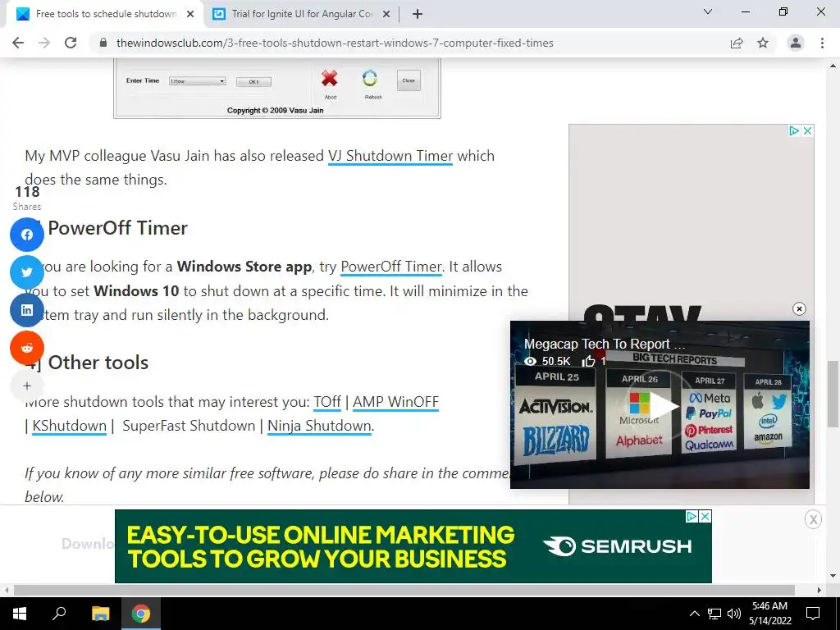Open the notification center icon
The height and width of the screenshot is (630, 840).
[x=813, y=614]
